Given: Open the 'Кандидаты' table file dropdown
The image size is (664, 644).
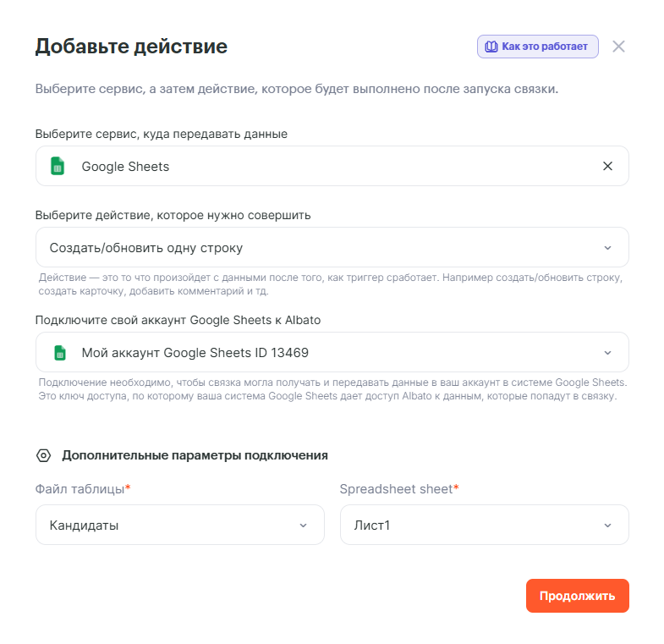Looking at the screenshot, I should (x=169, y=526).
